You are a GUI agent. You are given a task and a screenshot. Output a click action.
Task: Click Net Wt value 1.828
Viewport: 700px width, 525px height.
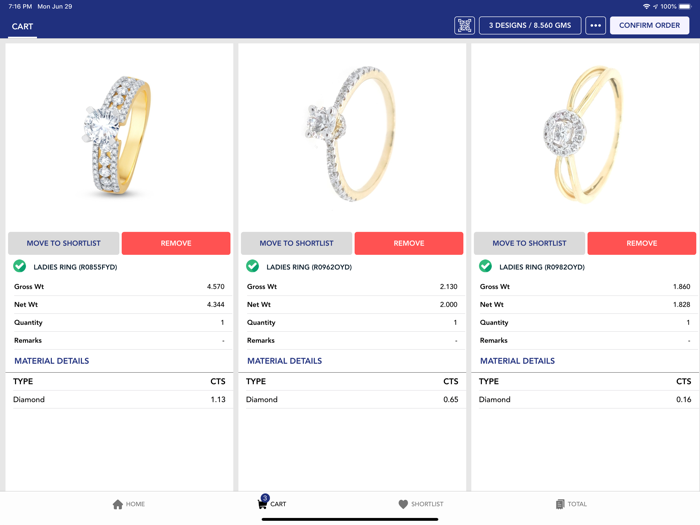tap(682, 304)
